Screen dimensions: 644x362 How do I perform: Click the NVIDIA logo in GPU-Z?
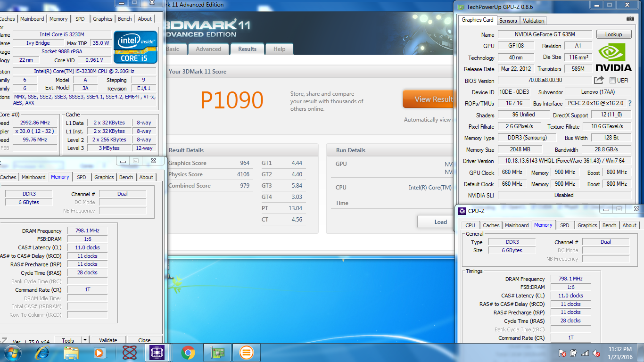click(x=613, y=57)
